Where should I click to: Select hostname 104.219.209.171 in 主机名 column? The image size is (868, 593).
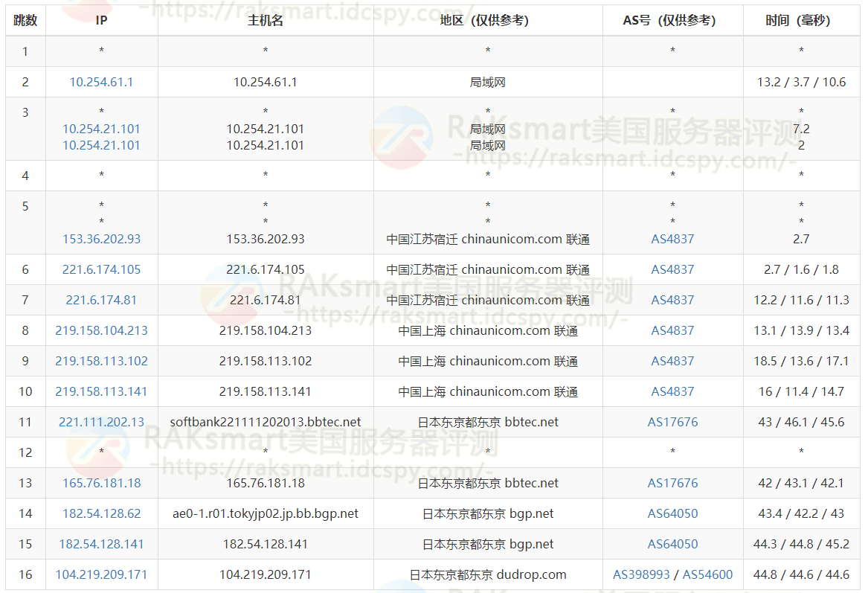266,574
